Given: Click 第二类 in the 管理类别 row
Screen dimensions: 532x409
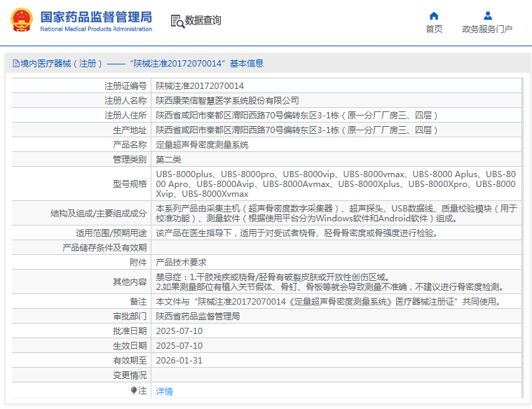Looking at the screenshot, I should (x=168, y=160).
